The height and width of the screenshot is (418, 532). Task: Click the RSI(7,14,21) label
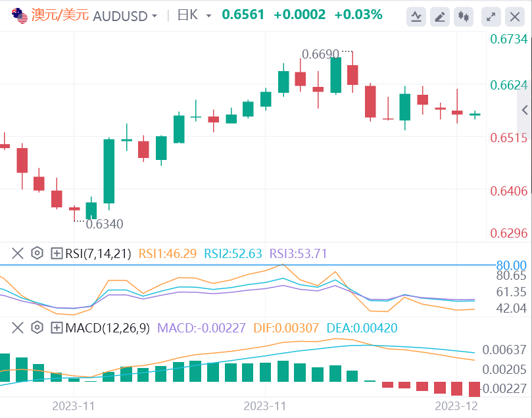(98, 253)
